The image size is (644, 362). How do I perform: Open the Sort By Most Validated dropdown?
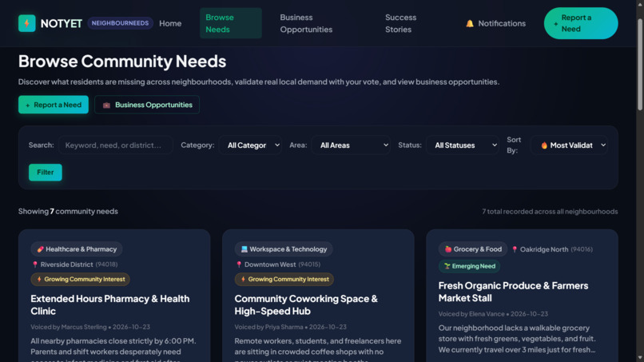coord(569,145)
